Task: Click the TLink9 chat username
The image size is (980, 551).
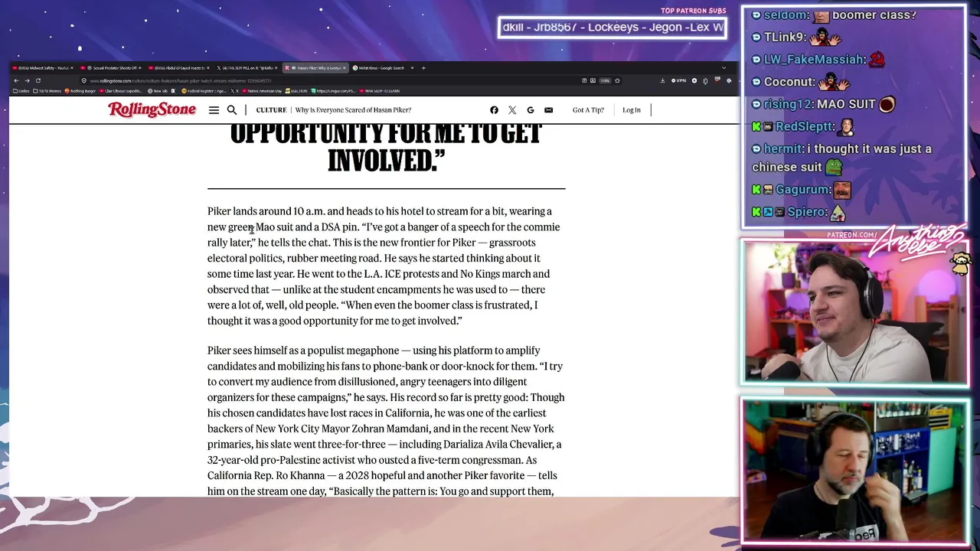Action: [x=785, y=37]
